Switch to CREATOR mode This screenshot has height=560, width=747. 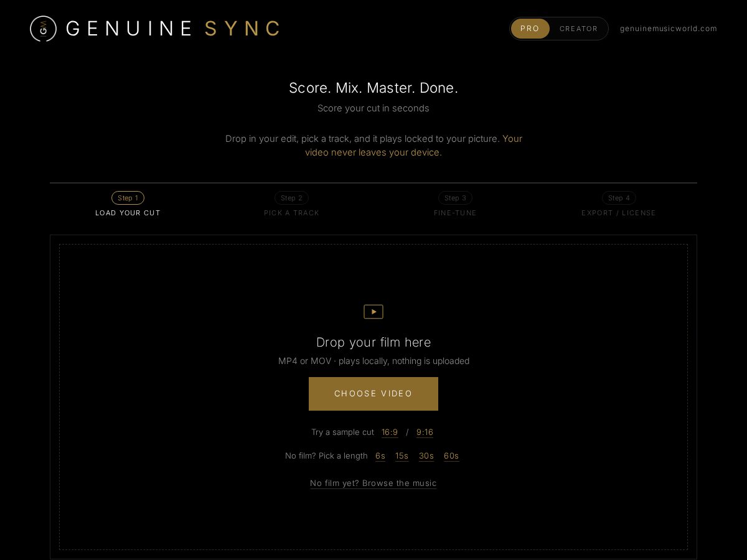click(578, 29)
